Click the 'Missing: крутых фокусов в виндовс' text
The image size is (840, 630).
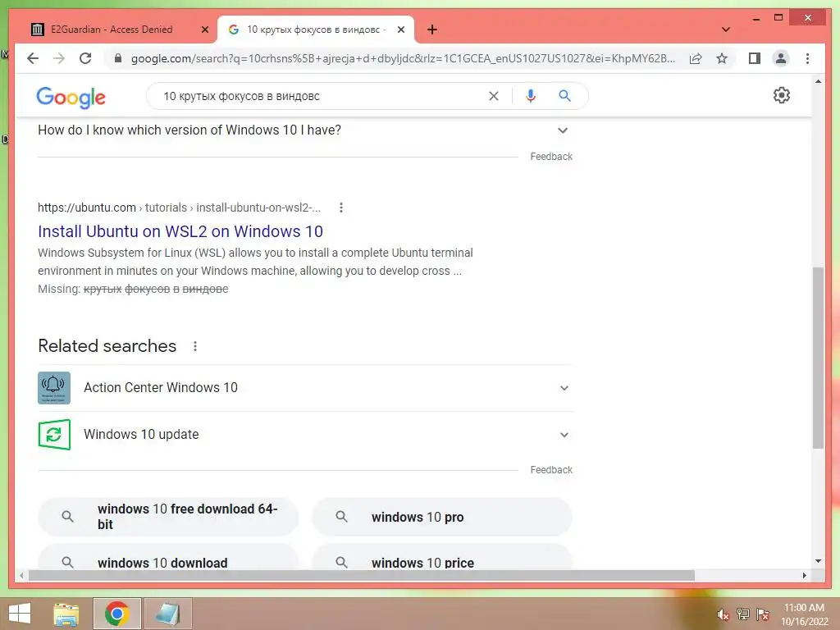point(133,289)
